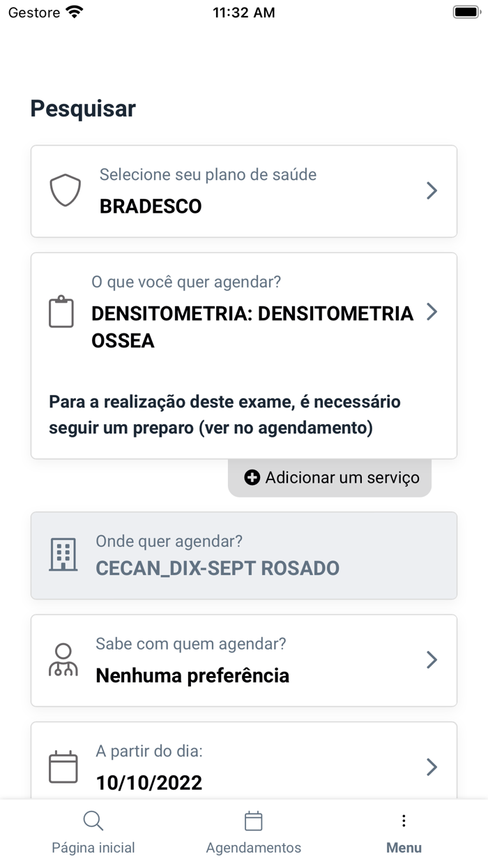
Task: Click the plus icon on Adicionar um serviço
Action: pyautogui.click(x=251, y=477)
